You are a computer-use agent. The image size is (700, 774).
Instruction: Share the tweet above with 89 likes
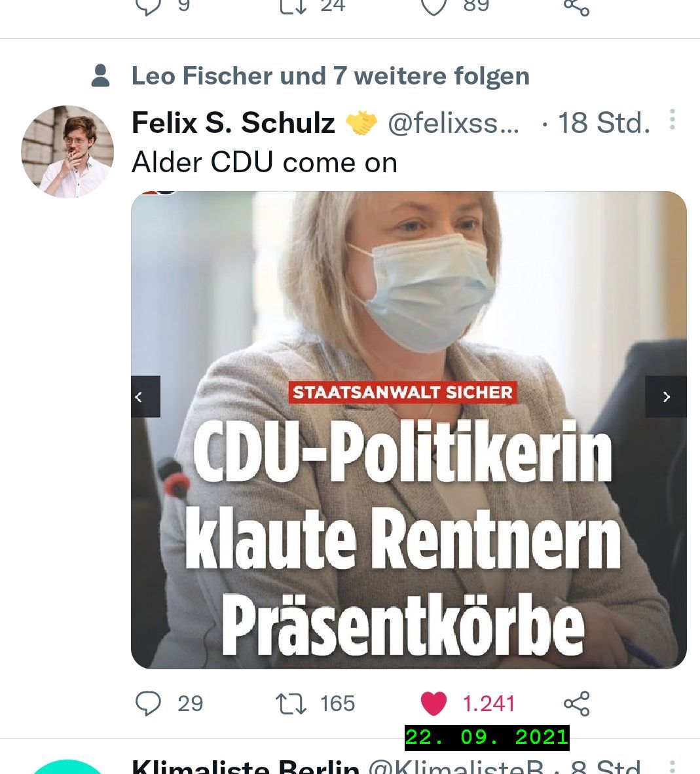[577, 7]
